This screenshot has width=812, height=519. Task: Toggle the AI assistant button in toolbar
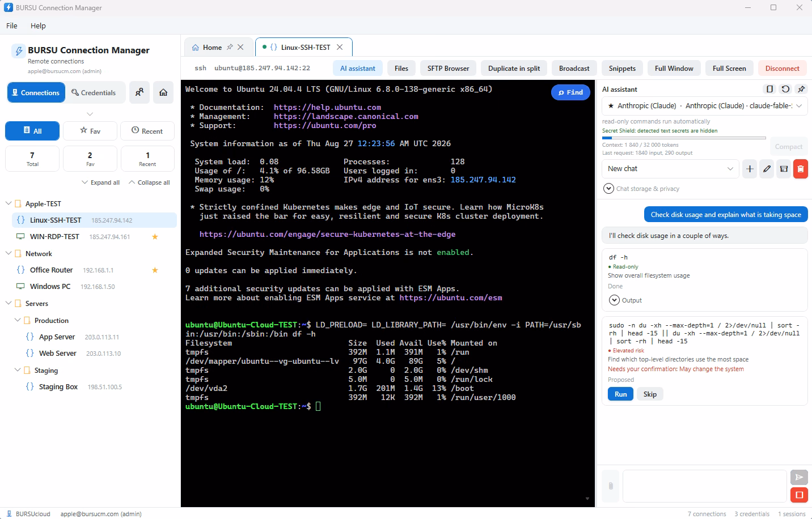click(x=358, y=69)
